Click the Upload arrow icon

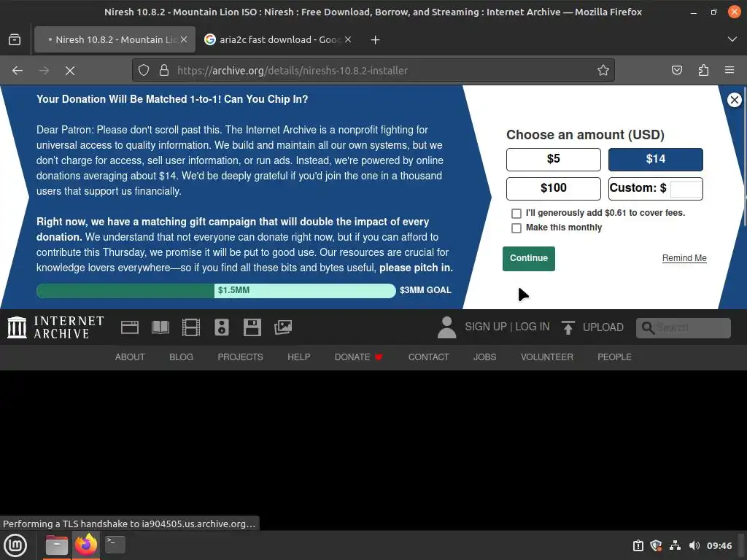click(568, 327)
